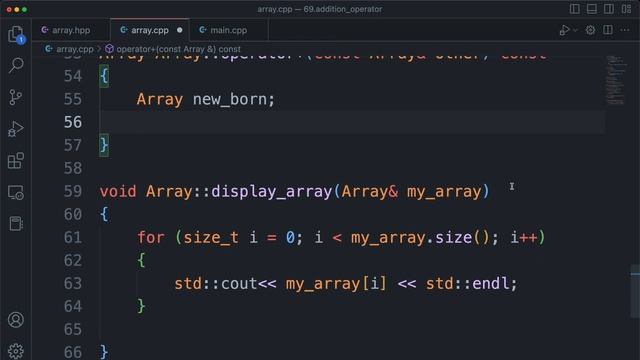Run the C++ file with play button
The image size is (640, 360).
click(564, 30)
